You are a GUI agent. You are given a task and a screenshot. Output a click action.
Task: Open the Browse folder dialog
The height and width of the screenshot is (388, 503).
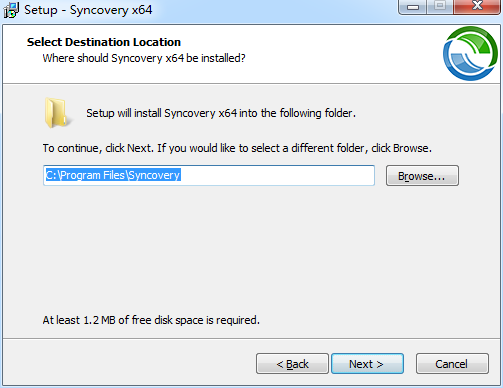point(422,176)
